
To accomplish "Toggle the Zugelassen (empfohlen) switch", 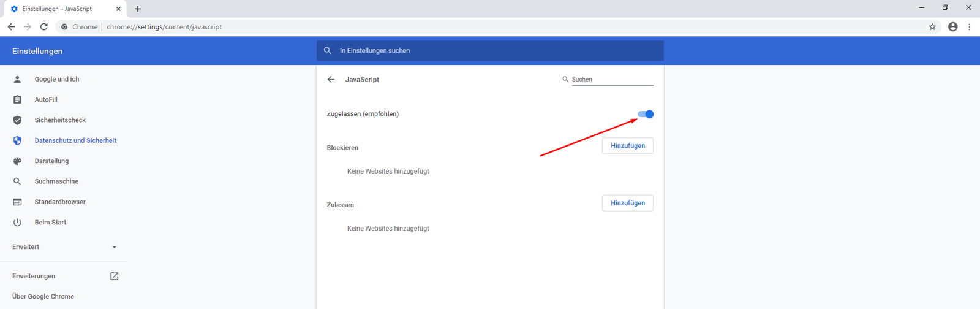I will [646, 114].
